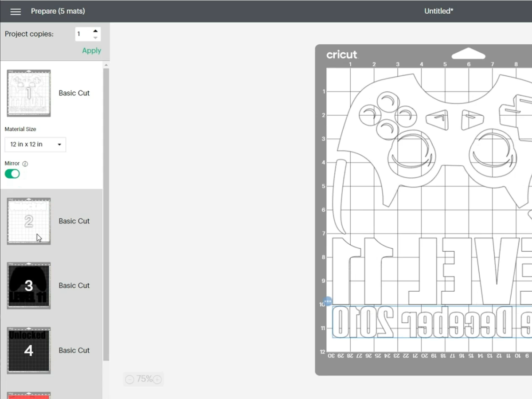532x399 pixels.
Task: Select mat 4 thumbnail
Action: pos(29,350)
